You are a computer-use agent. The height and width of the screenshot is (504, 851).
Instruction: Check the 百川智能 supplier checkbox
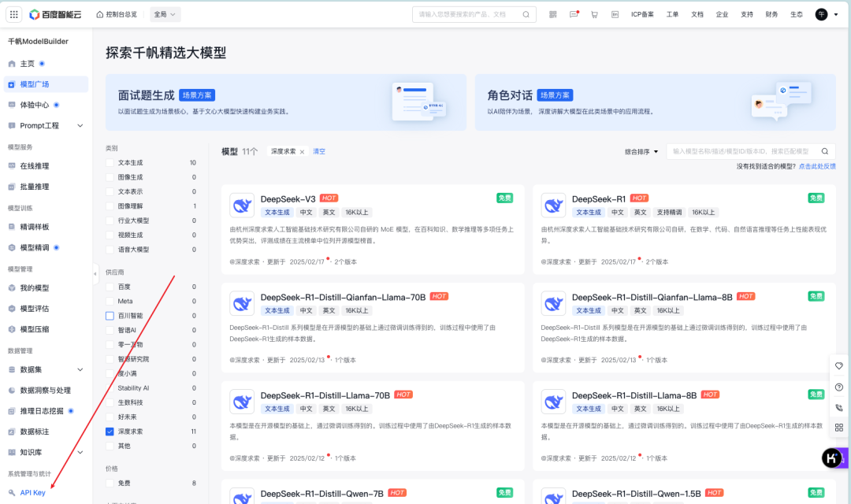(110, 316)
